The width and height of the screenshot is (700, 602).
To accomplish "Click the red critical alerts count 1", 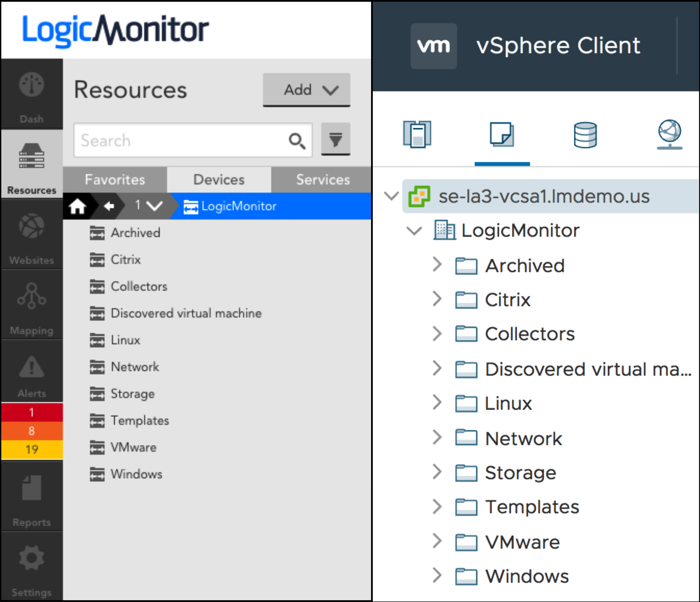I will click(x=32, y=412).
